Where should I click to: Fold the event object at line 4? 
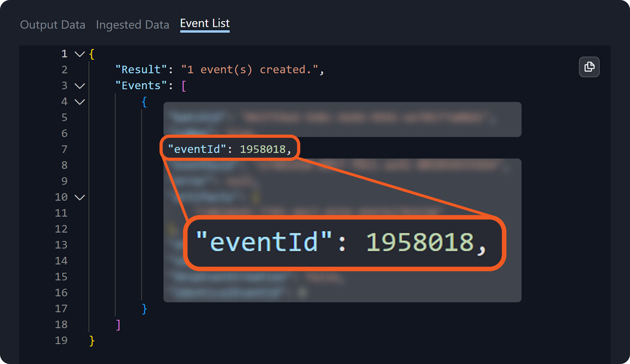click(x=80, y=102)
